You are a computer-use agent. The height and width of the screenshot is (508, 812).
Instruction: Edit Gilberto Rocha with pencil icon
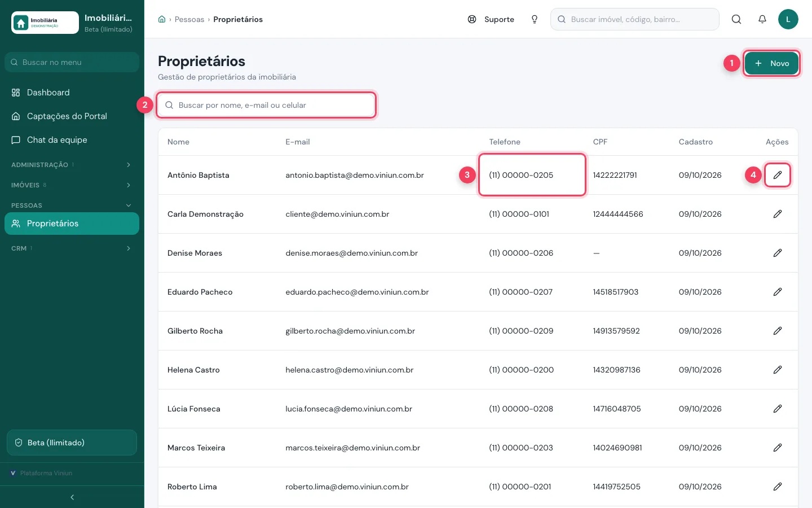click(x=778, y=331)
